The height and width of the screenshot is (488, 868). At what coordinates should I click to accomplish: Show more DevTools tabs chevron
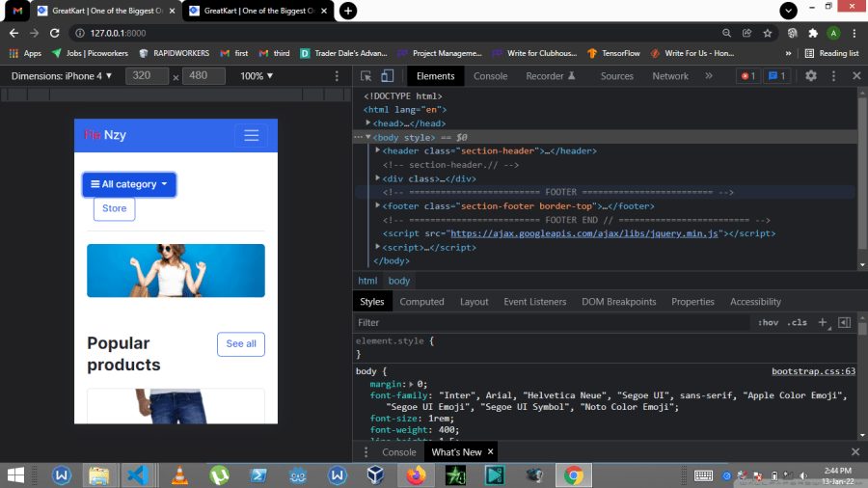[709, 76]
